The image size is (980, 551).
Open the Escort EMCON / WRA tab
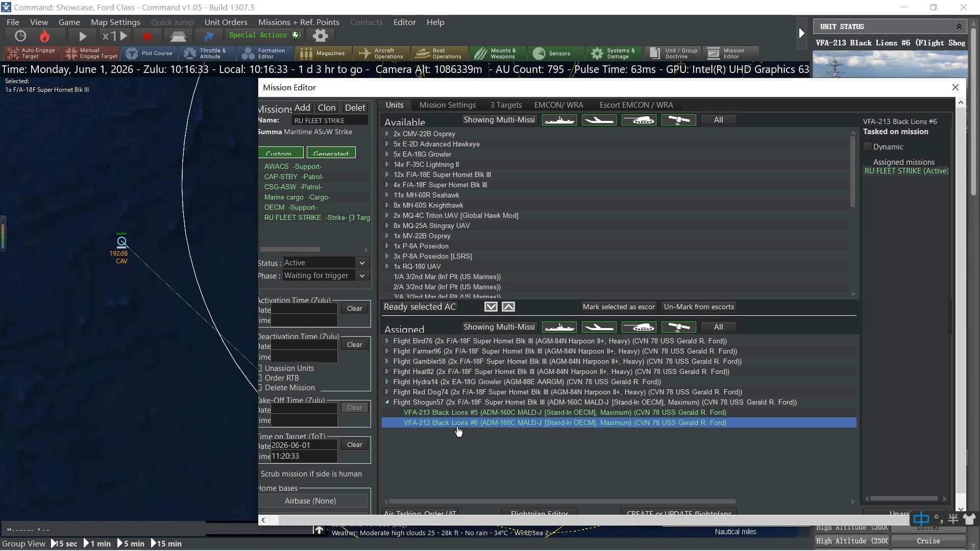tap(636, 105)
